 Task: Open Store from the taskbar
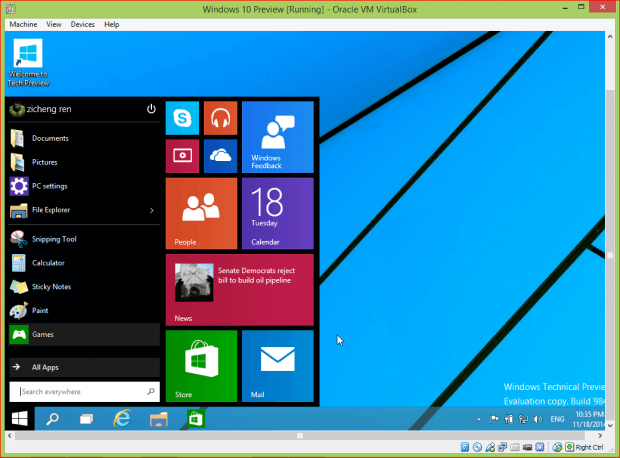point(196,418)
